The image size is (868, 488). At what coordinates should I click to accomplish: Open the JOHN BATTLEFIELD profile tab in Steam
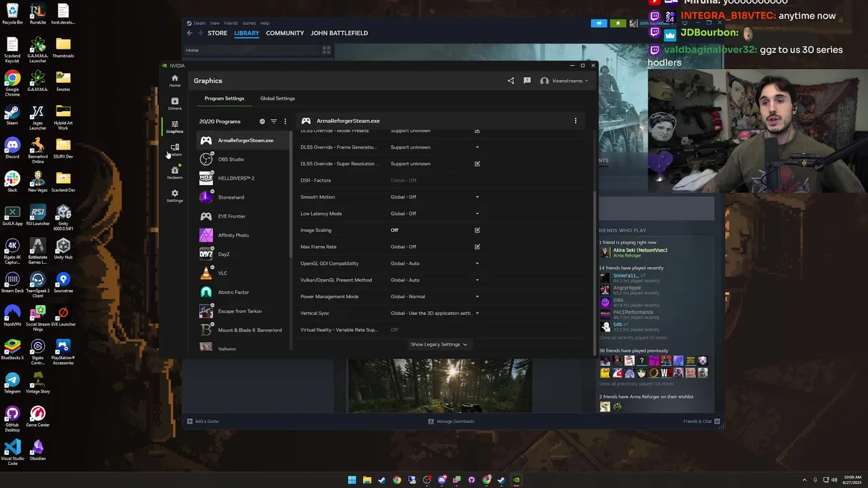[x=339, y=33]
